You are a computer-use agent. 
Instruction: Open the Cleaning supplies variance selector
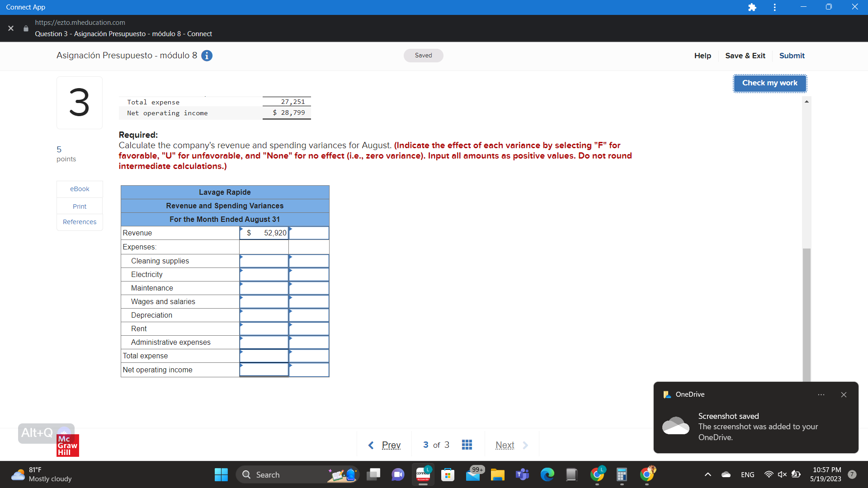click(308, 261)
